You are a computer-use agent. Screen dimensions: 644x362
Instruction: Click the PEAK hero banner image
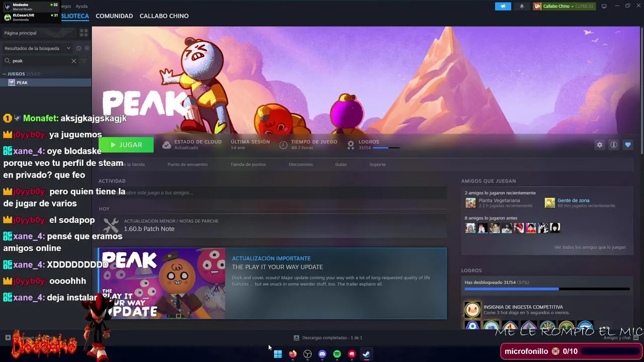(x=366, y=80)
